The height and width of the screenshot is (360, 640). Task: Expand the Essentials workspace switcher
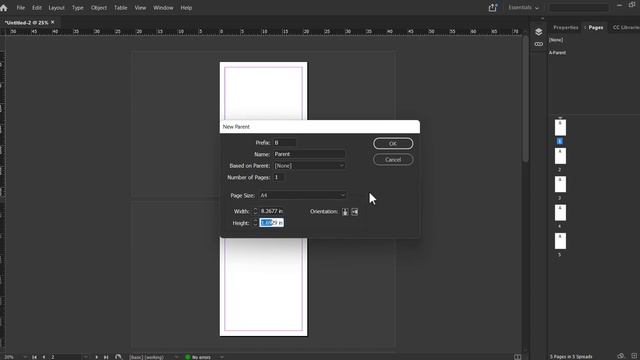point(523,8)
